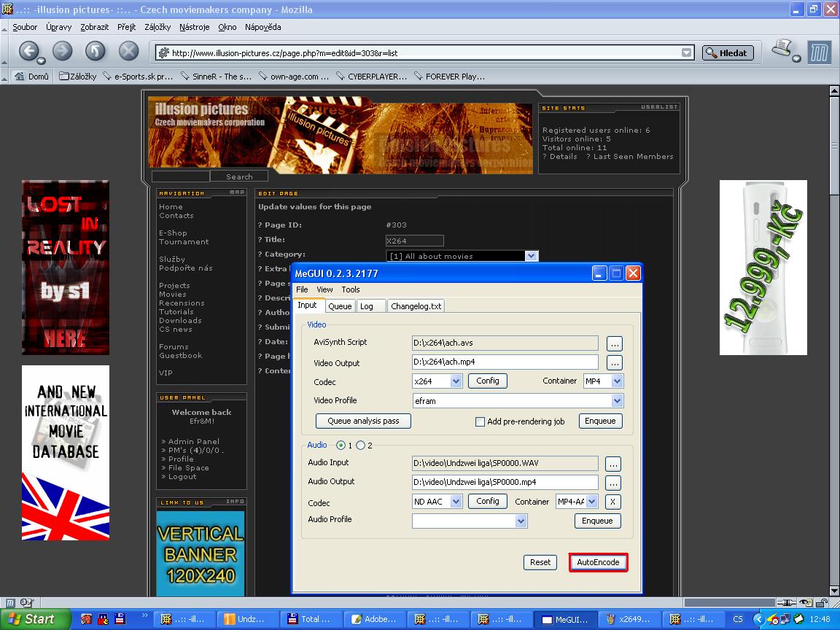Open the browser Záložky menu
The image size is (840, 630).
click(157, 27)
